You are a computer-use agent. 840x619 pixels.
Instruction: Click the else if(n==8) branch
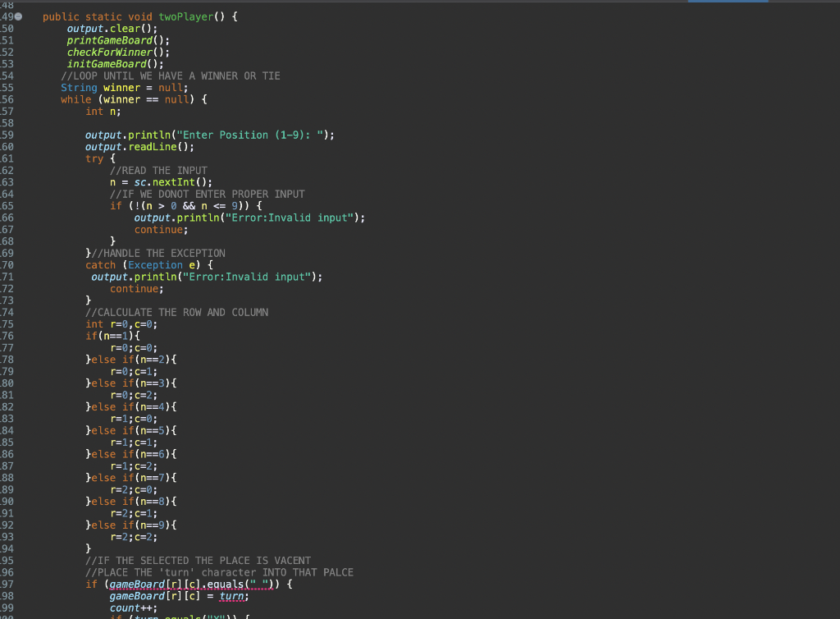(x=131, y=501)
